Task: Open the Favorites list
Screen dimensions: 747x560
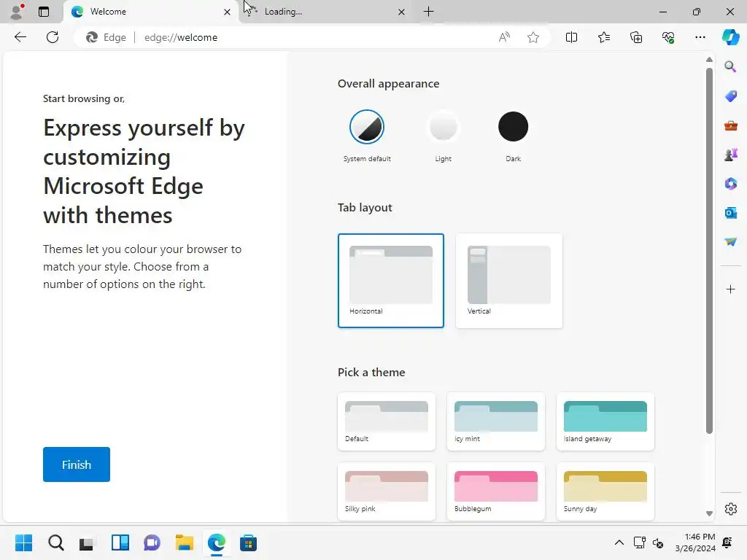Action: click(x=603, y=37)
